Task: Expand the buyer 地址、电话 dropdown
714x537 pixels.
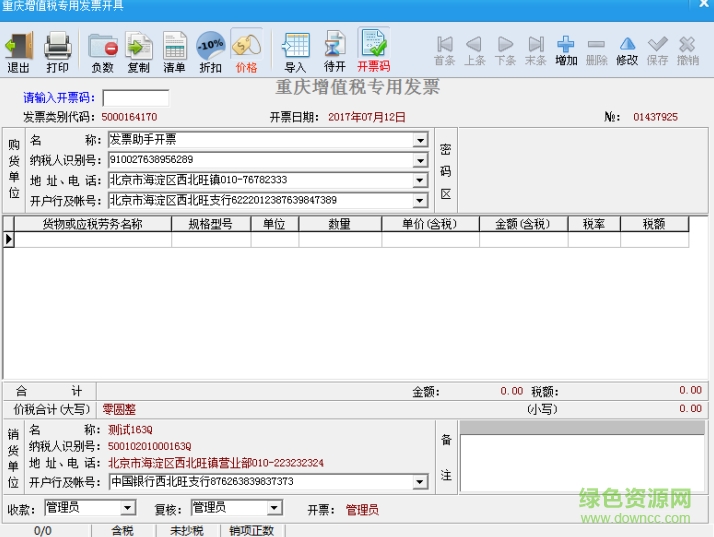Action: point(420,181)
